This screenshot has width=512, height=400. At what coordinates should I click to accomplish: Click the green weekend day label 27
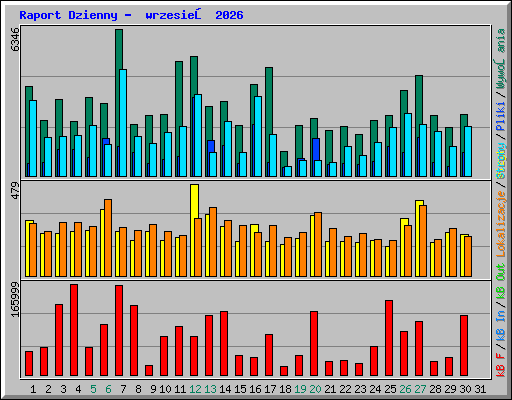tap(420, 389)
